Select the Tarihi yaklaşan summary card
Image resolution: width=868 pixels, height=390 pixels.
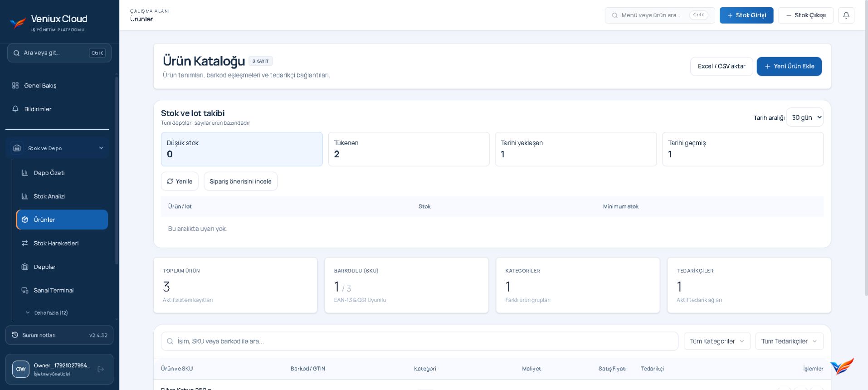coord(575,149)
